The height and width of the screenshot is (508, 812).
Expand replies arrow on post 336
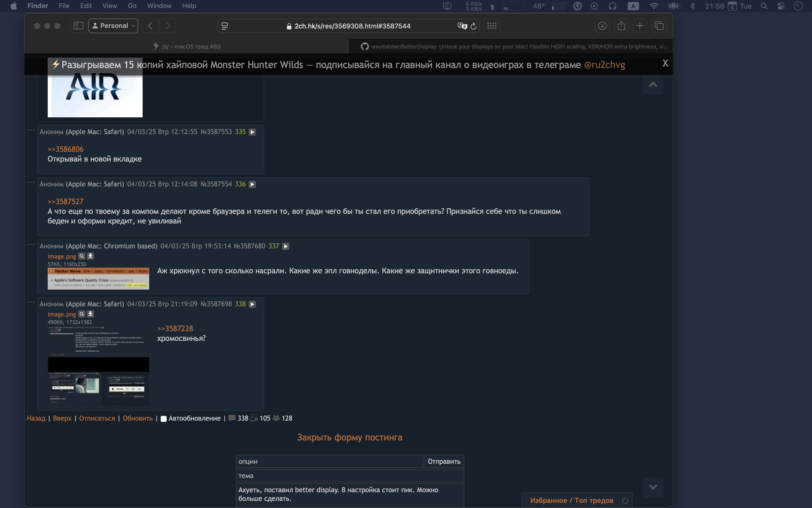coord(252,184)
